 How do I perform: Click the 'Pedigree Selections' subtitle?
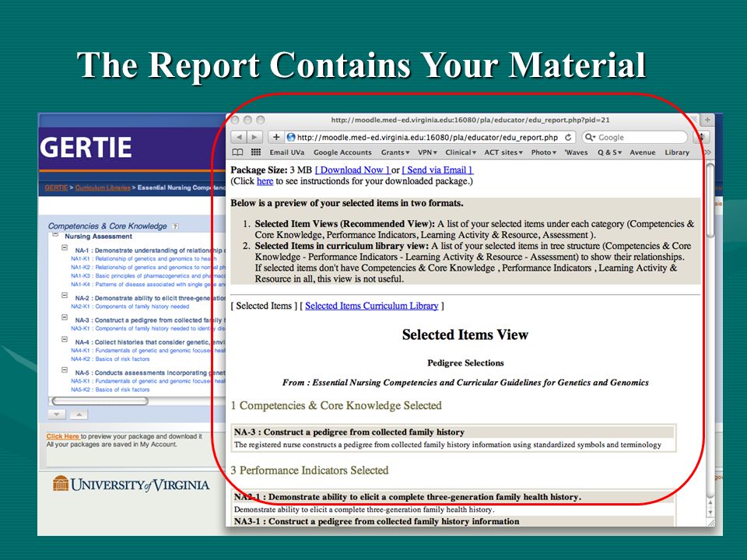pyautogui.click(x=465, y=363)
